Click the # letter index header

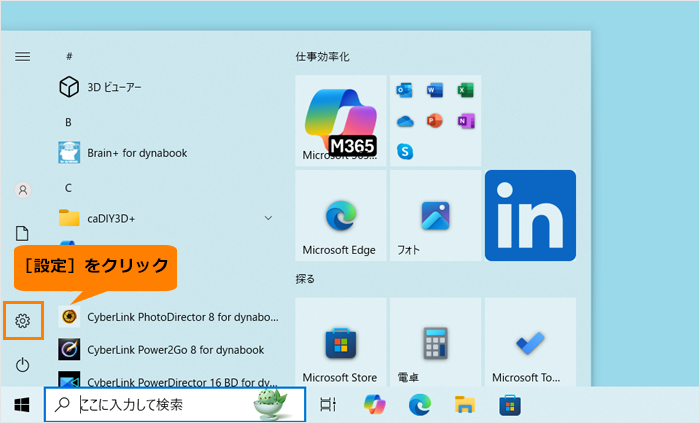(x=69, y=56)
